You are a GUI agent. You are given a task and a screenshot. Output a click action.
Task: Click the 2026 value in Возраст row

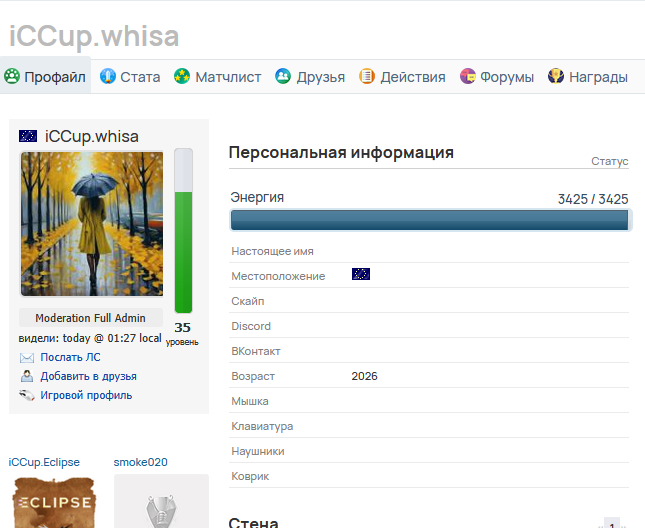pos(364,376)
